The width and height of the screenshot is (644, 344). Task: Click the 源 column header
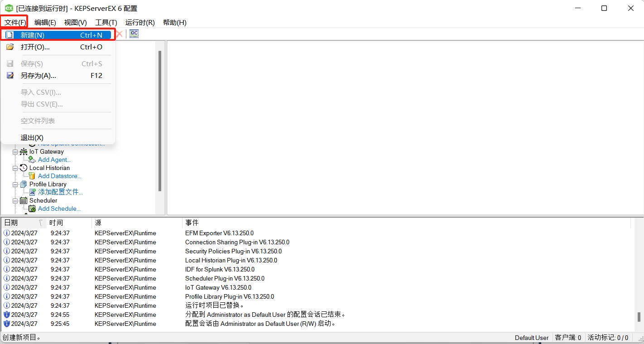pyautogui.click(x=136, y=223)
